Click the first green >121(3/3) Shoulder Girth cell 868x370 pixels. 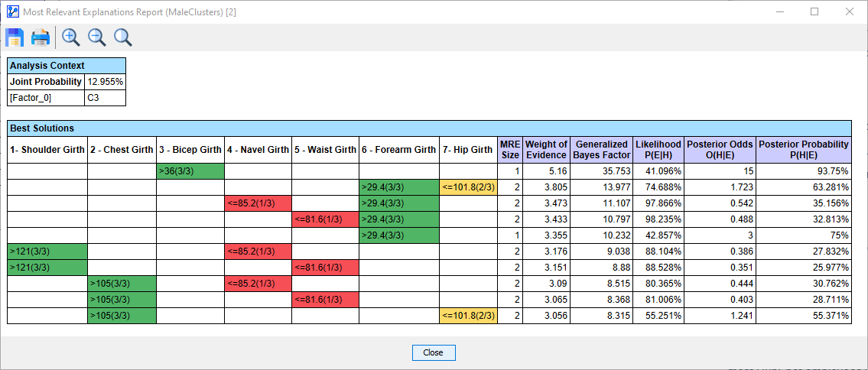[47, 252]
